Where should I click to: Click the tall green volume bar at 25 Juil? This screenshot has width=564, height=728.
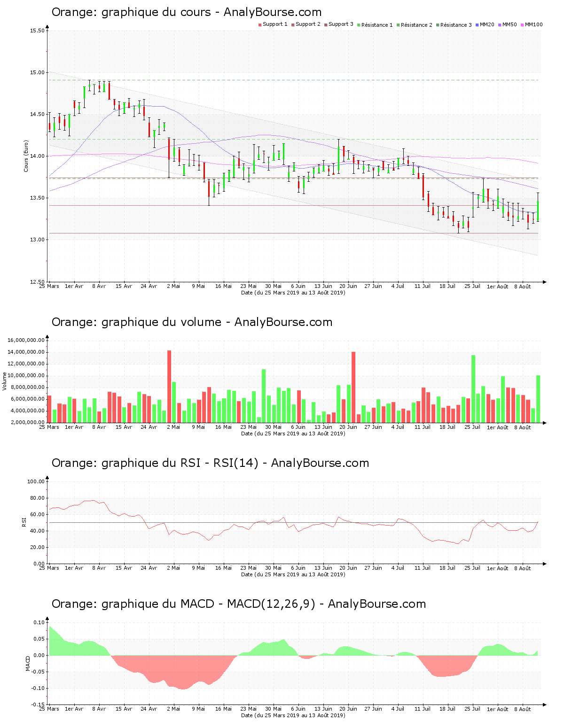[x=473, y=389]
